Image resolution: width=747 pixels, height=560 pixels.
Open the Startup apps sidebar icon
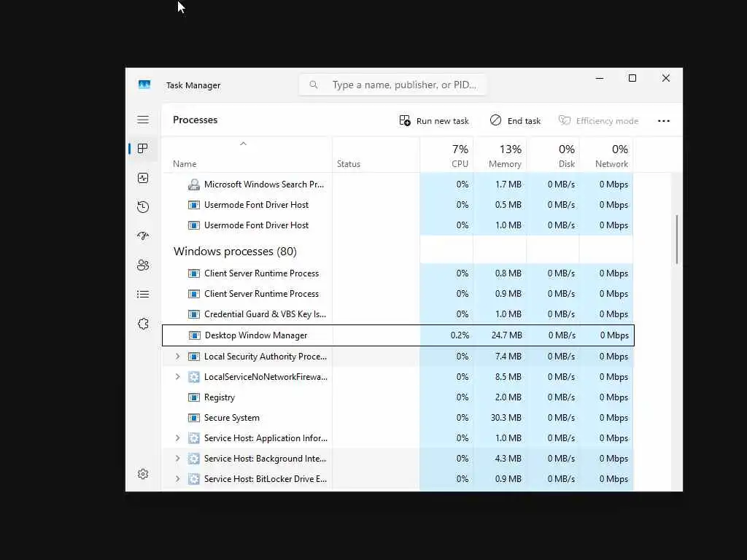click(143, 236)
